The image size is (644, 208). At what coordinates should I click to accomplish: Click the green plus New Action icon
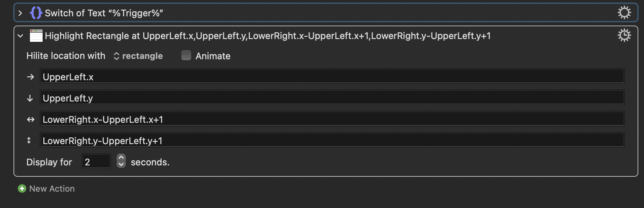[22, 188]
